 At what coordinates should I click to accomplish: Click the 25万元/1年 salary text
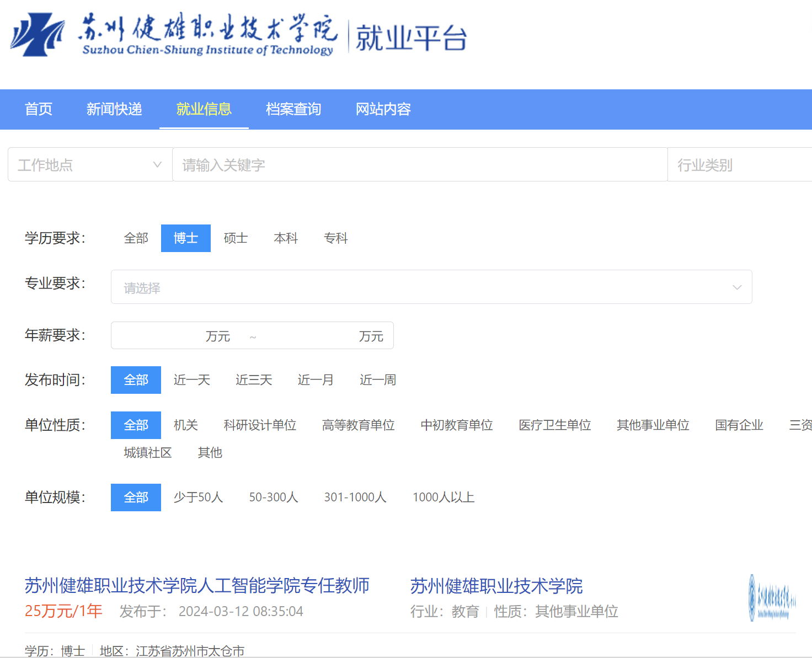63,611
